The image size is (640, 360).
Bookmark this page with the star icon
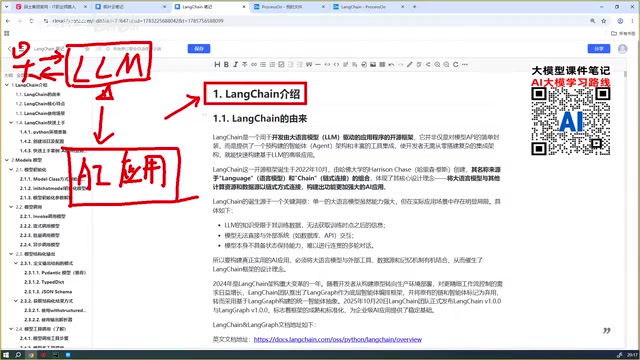(604, 21)
